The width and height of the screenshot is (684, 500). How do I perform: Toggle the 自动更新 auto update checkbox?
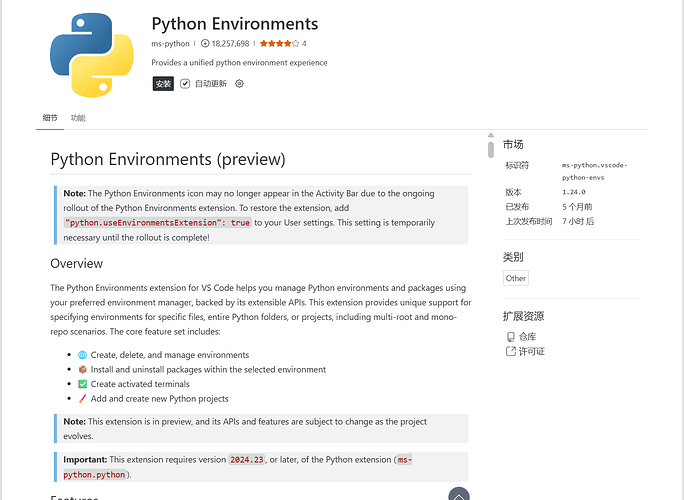(185, 83)
